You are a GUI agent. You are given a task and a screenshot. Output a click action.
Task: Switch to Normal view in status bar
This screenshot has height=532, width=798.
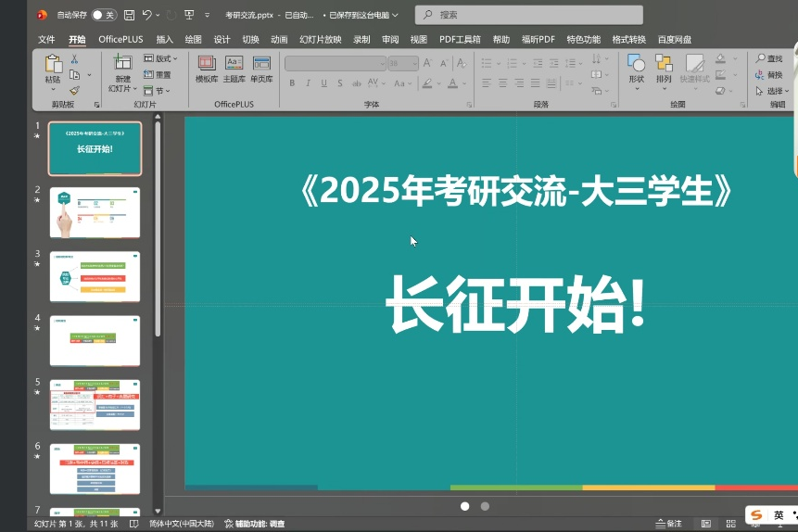pos(707,524)
